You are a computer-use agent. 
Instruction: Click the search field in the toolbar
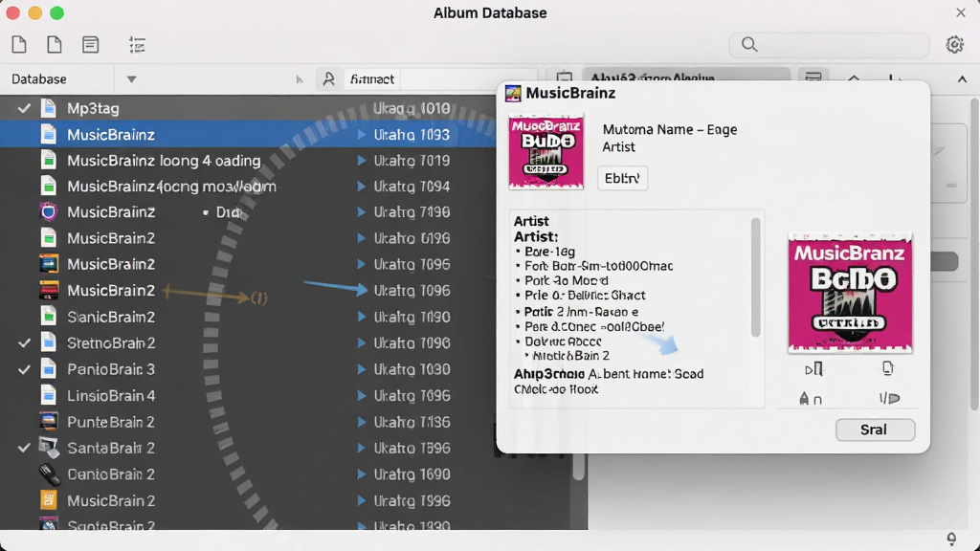[x=829, y=44]
